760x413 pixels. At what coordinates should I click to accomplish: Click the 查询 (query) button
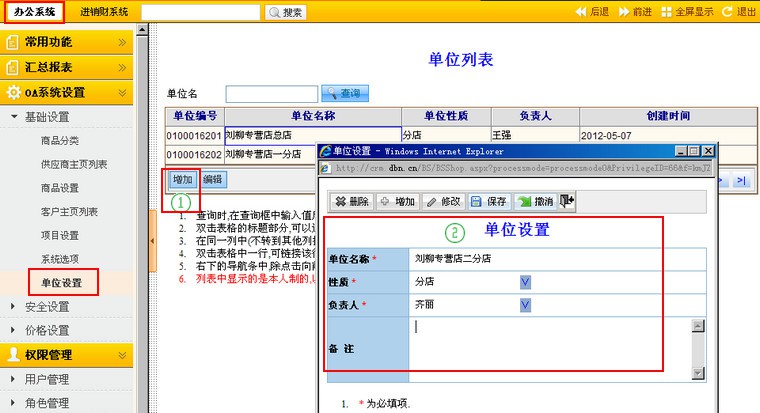[x=346, y=93]
